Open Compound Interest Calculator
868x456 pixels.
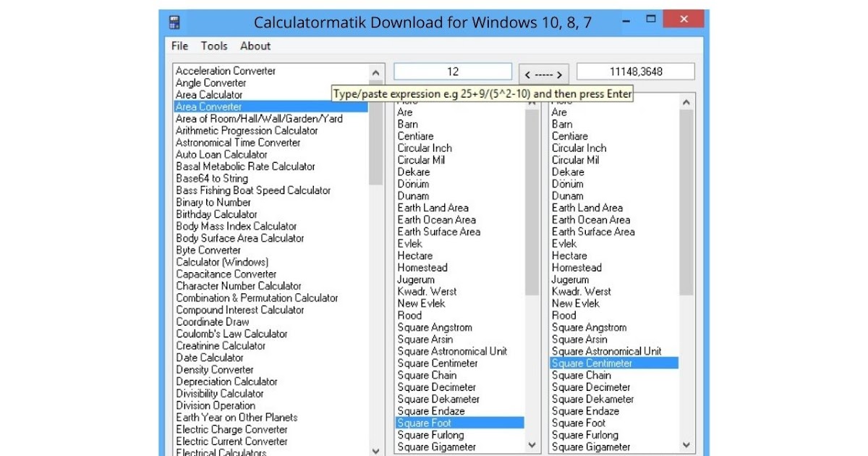click(x=240, y=310)
